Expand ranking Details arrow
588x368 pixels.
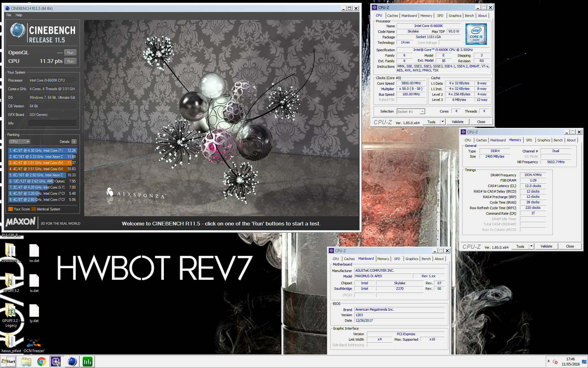pyautogui.click(x=74, y=142)
